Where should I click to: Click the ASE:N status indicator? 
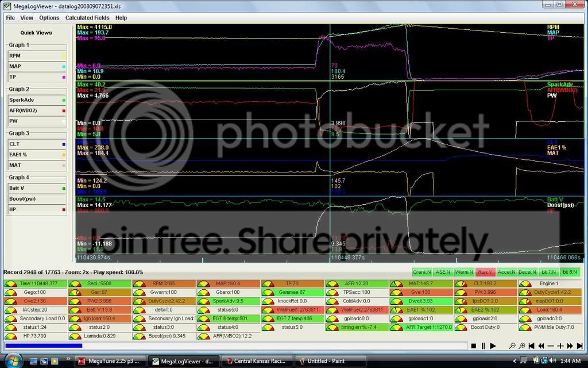(x=443, y=272)
